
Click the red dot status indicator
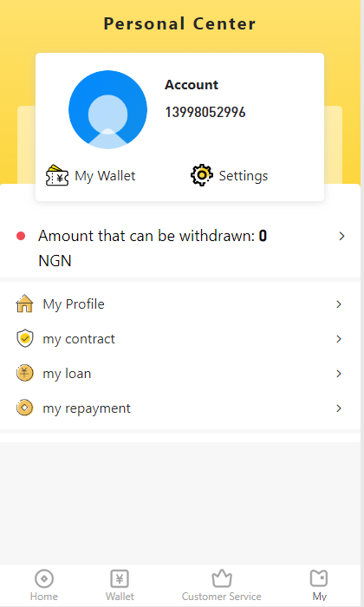(21, 236)
